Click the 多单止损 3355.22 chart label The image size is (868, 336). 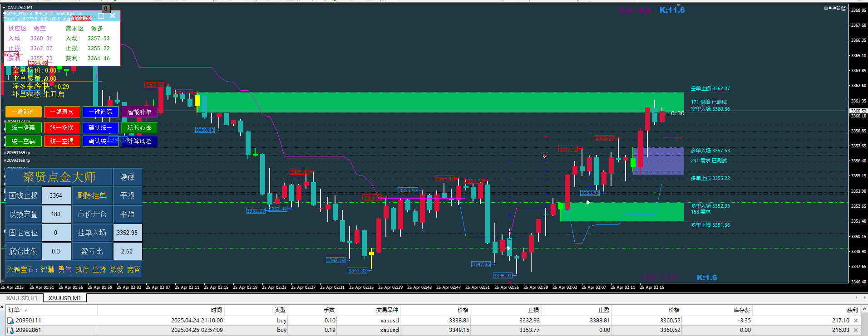(x=710, y=178)
